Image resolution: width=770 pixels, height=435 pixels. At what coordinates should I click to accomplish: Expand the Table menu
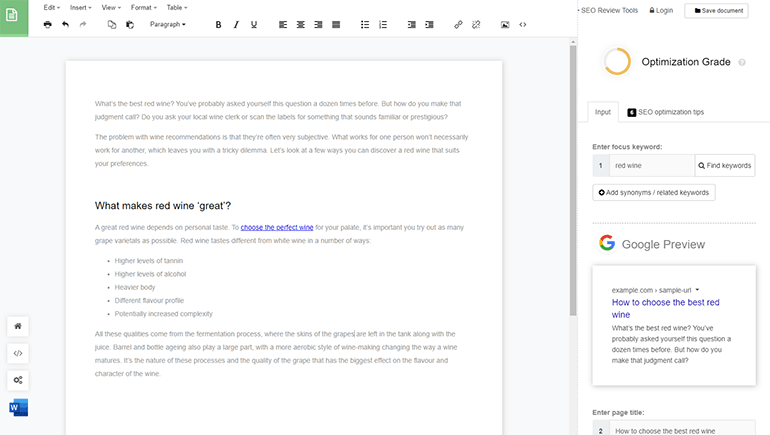click(177, 7)
